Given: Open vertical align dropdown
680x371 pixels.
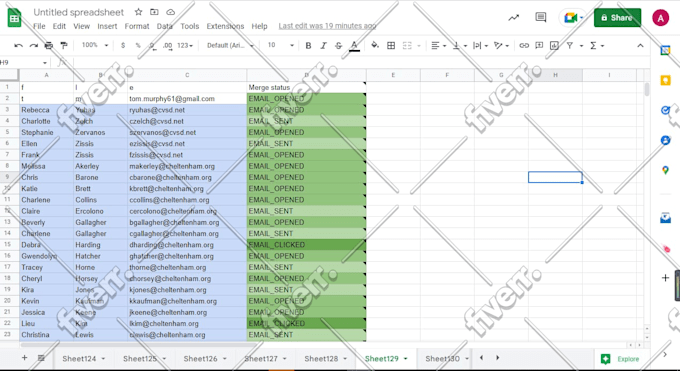Looking at the screenshot, I should pos(459,46).
